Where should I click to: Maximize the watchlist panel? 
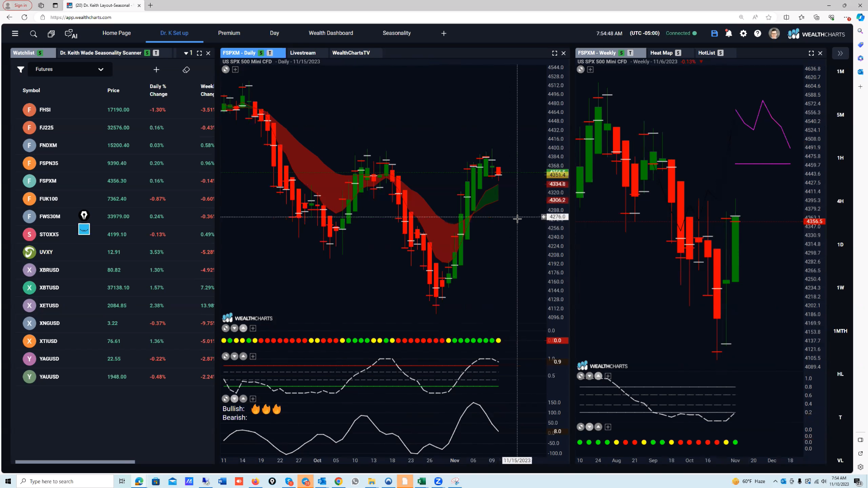199,53
